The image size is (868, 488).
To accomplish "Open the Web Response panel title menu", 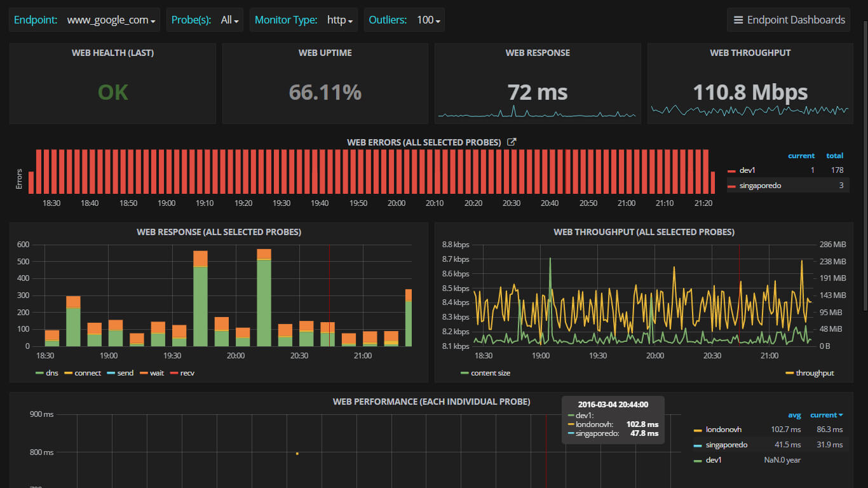I will (219, 232).
